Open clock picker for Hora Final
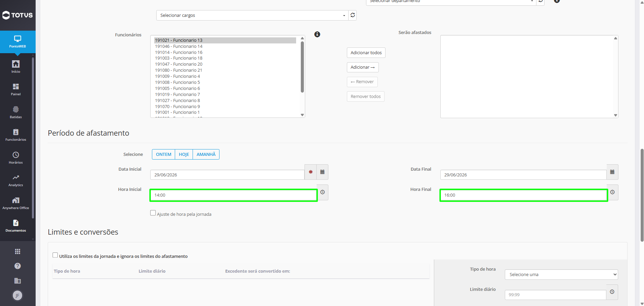The height and width of the screenshot is (306, 644). click(612, 192)
